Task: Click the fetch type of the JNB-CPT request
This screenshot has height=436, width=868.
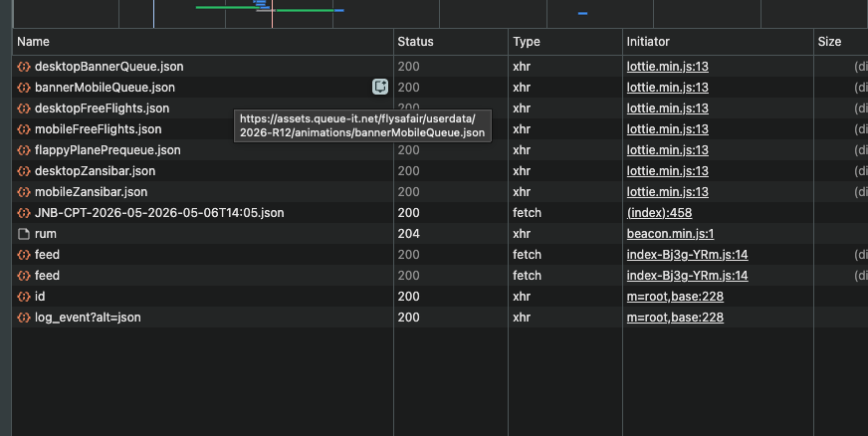Action: point(527,213)
